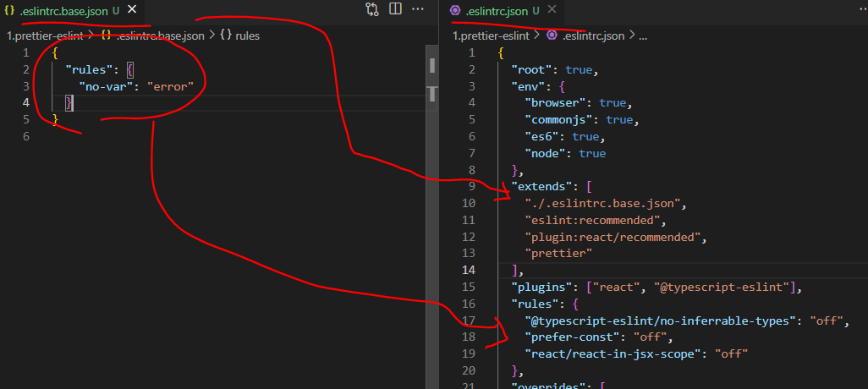The height and width of the screenshot is (389, 868).
Task: Click the Split Editor icon
Action: 395,9
